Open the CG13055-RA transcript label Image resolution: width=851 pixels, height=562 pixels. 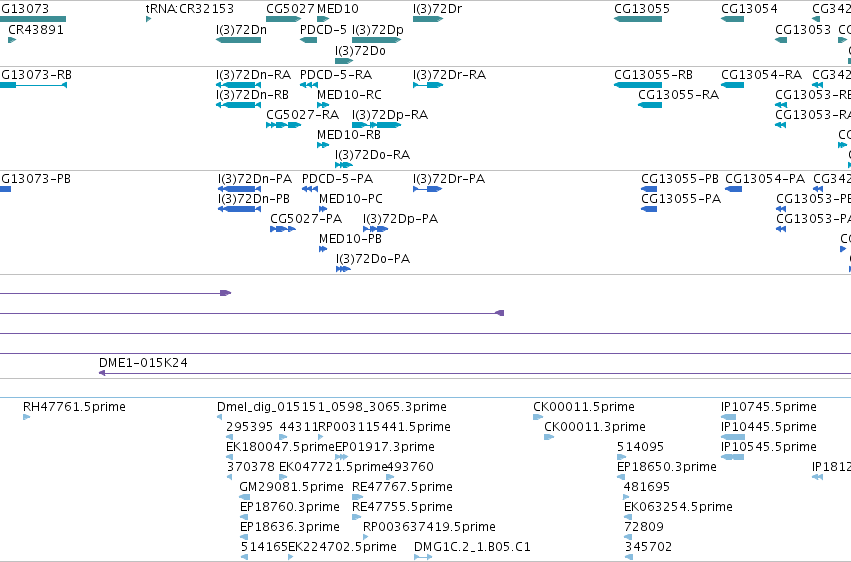coord(678,95)
